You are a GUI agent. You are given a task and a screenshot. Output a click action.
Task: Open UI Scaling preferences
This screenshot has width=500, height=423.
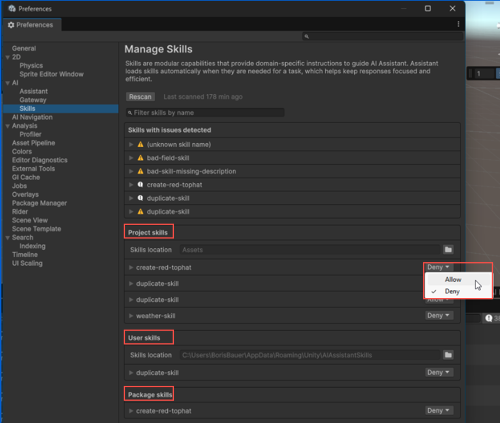[x=27, y=263]
